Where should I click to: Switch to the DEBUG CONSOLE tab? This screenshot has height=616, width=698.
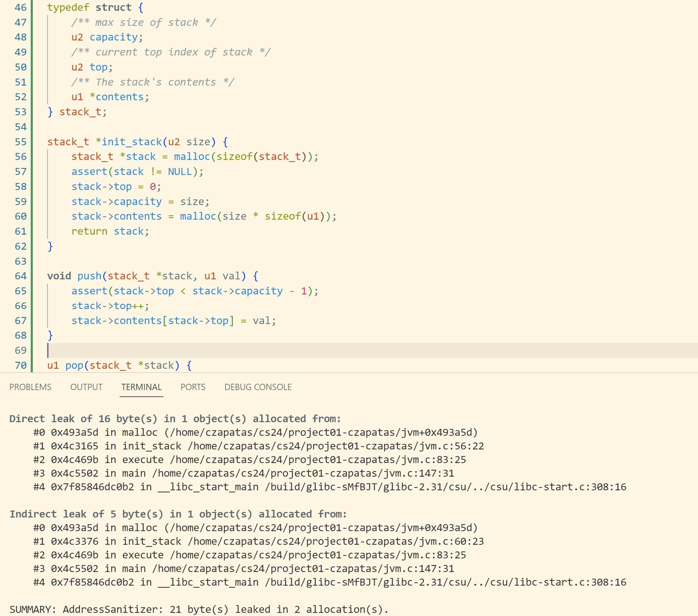coord(258,387)
